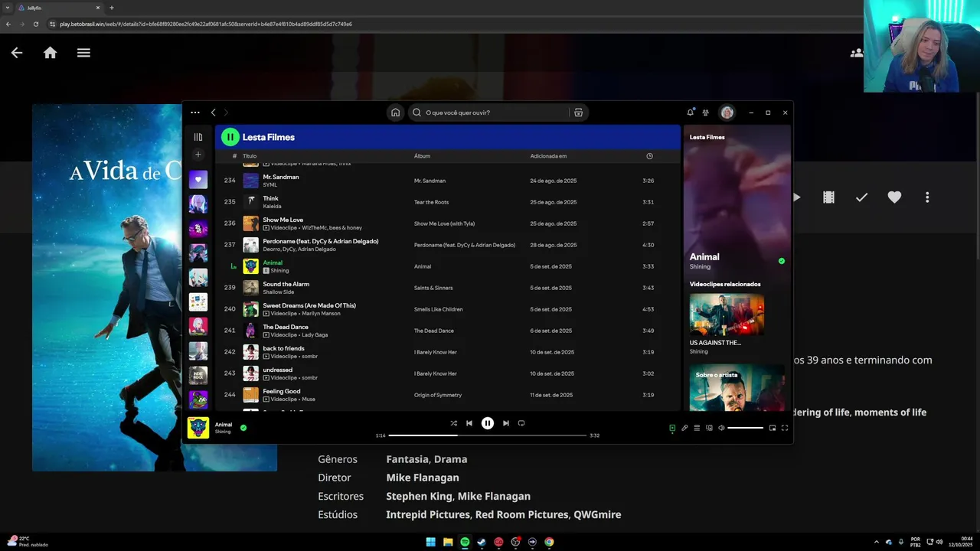The image size is (980, 551).
Task: Create new playlist with plus icon
Action: point(198,155)
